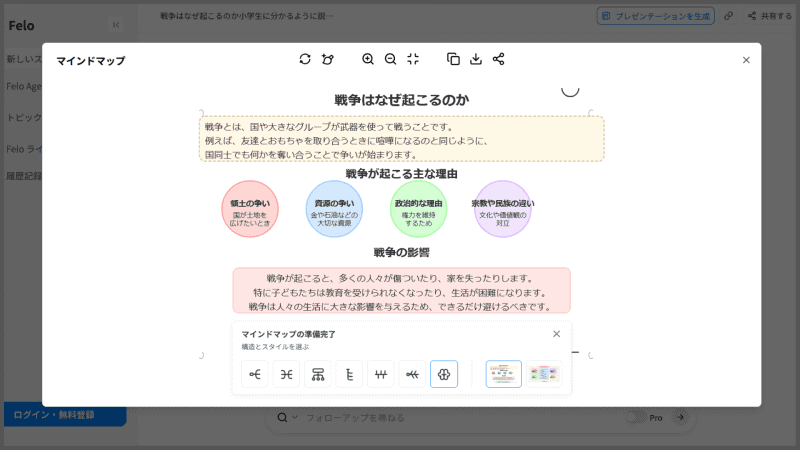
Task: Choose the second colorful style thumbnail
Action: click(544, 374)
